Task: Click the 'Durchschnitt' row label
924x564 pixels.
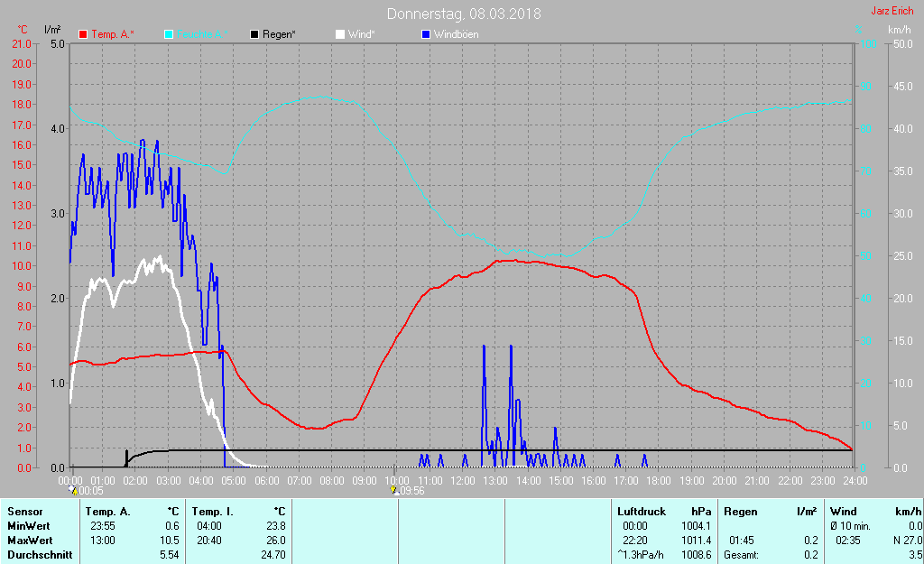Action: click(40, 555)
